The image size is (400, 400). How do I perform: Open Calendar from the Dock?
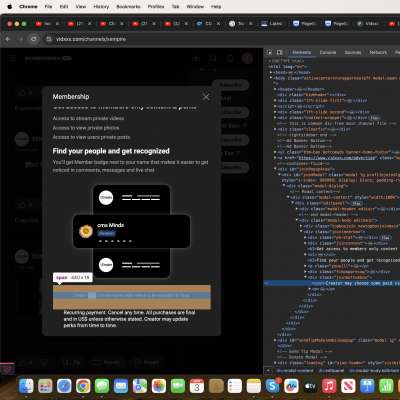click(197, 386)
